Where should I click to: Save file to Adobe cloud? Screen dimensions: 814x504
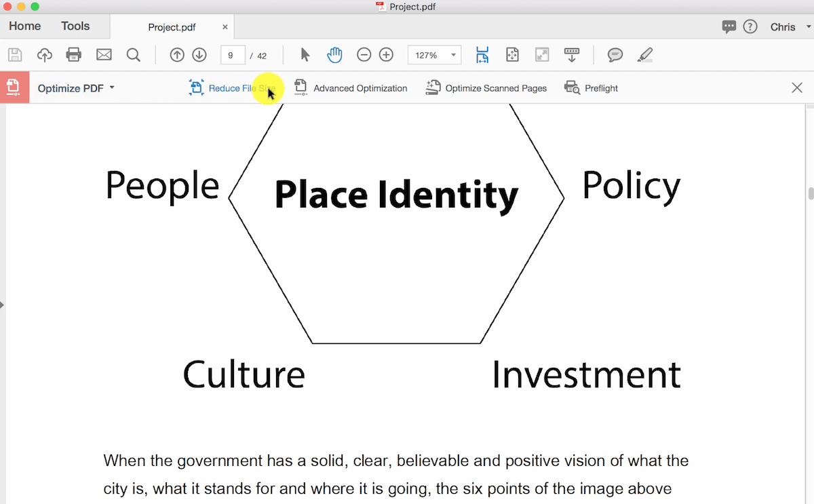tap(44, 55)
